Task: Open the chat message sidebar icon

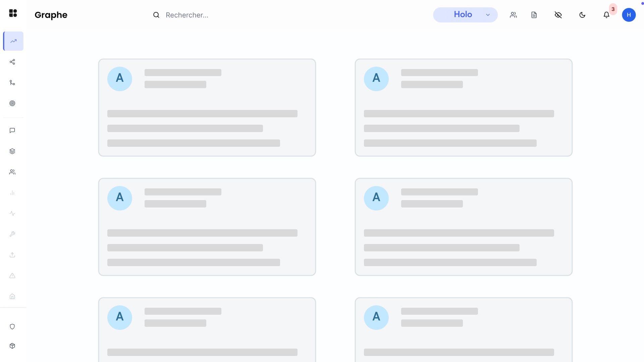Action: click(12, 130)
